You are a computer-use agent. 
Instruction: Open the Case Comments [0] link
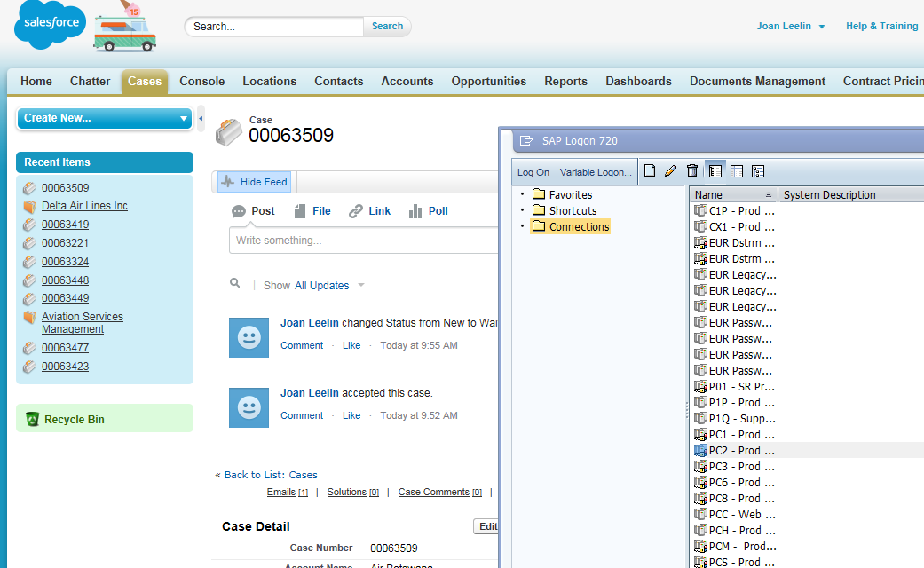[439, 492]
